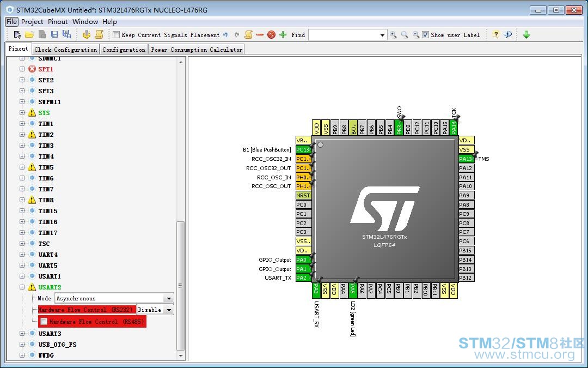
Task: Open the USART2 Mode Asynchronous dropdown
Action: pos(169,299)
